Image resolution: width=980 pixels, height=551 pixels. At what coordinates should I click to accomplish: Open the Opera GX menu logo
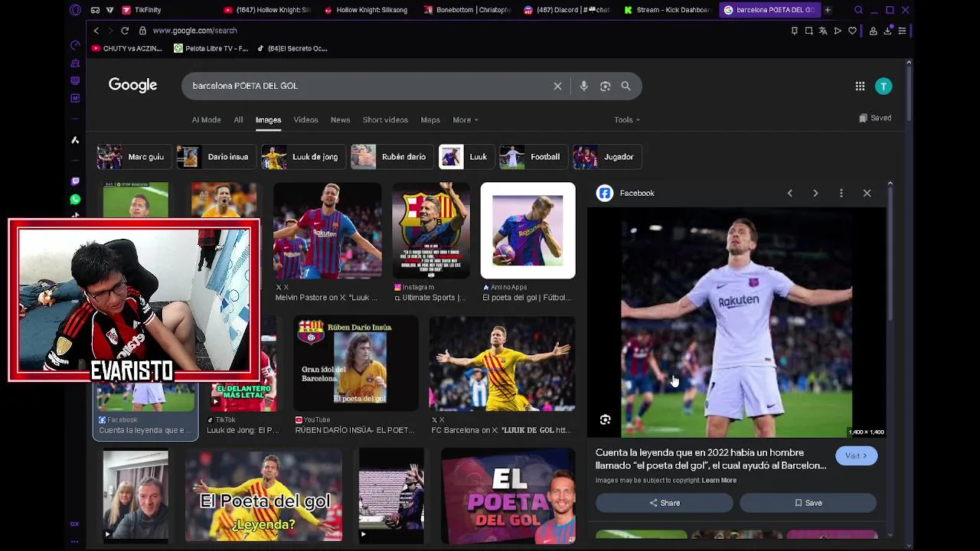75,10
